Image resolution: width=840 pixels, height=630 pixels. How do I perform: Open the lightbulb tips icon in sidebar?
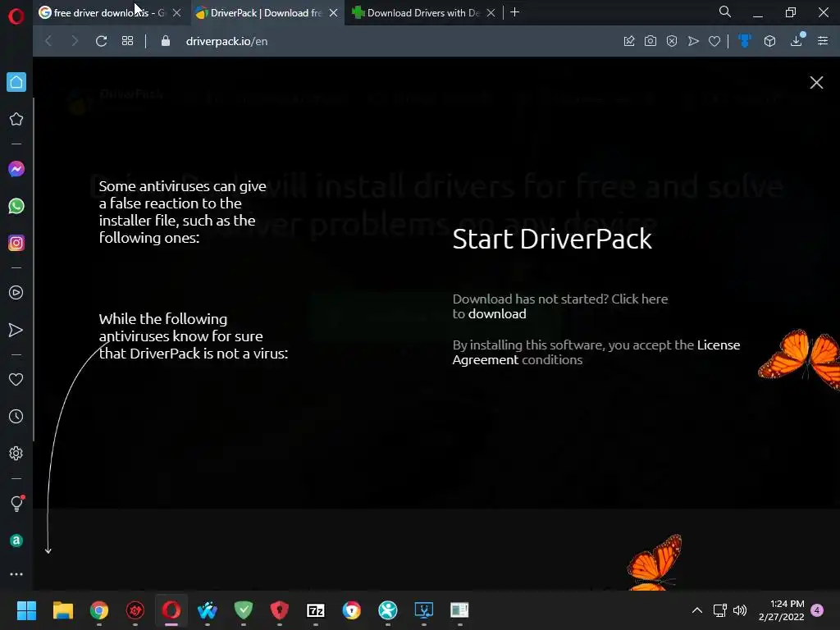pos(16,503)
